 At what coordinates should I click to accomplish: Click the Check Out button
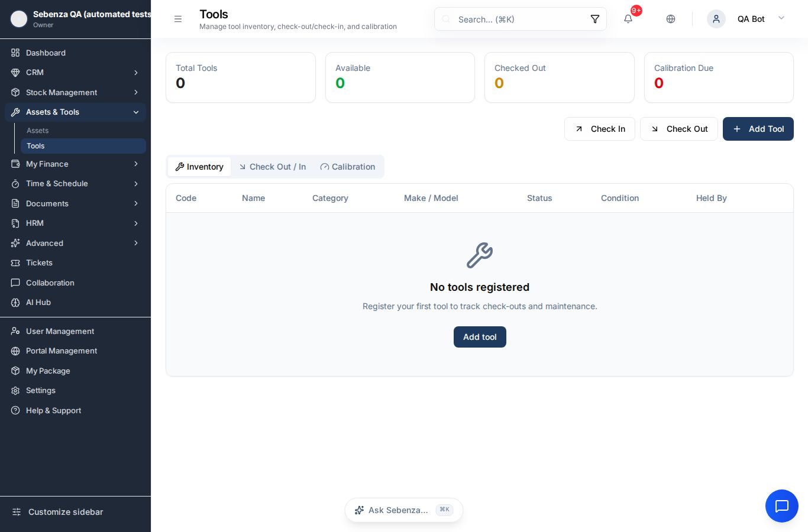tap(679, 129)
